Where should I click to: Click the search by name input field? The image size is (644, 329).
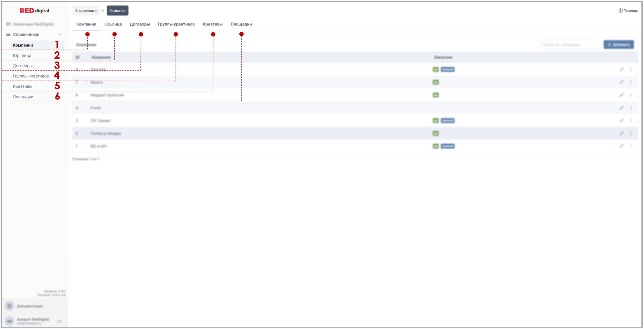[570, 45]
